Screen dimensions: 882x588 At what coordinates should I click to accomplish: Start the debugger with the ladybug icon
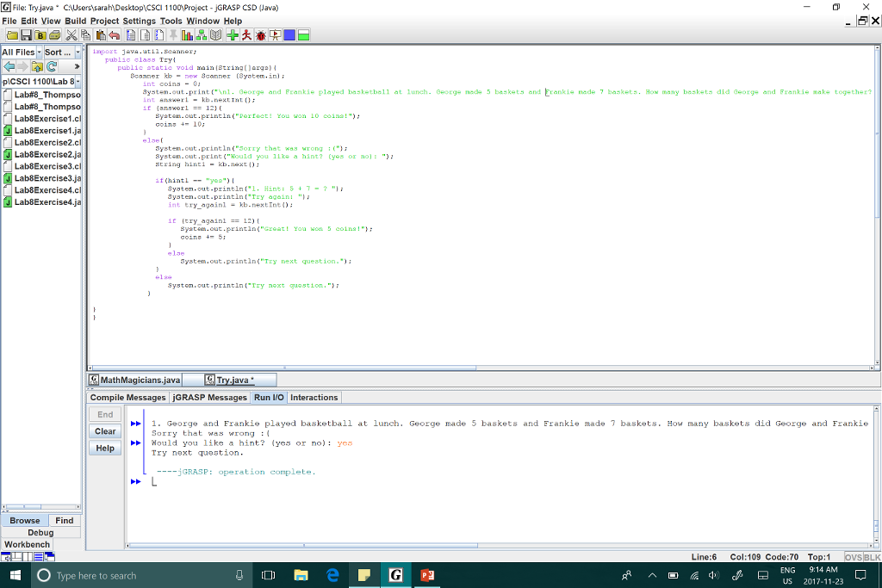[260, 34]
